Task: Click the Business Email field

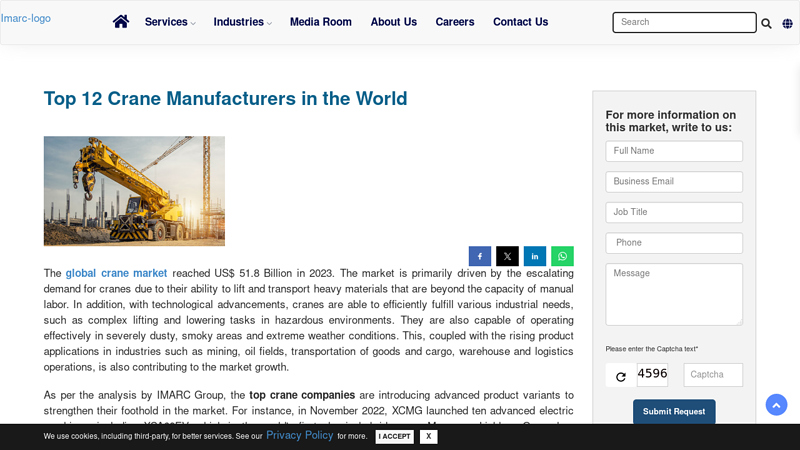Action: click(x=674, y=182)
